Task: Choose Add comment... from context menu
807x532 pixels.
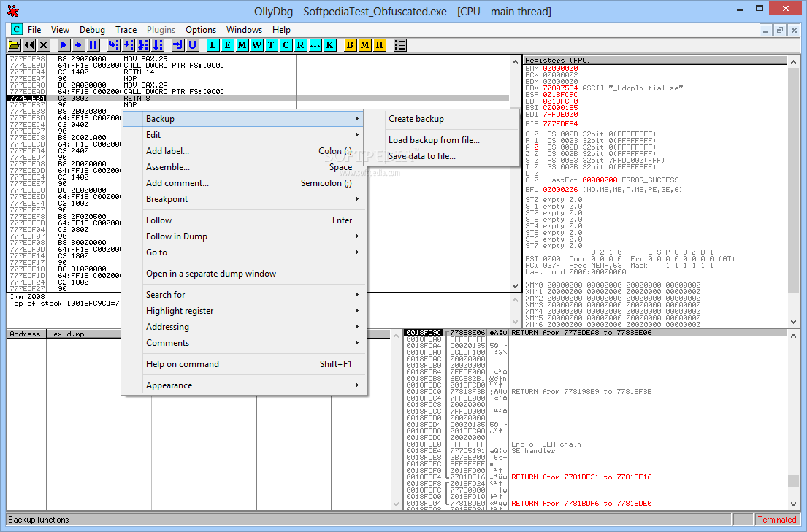Action: 243,183
